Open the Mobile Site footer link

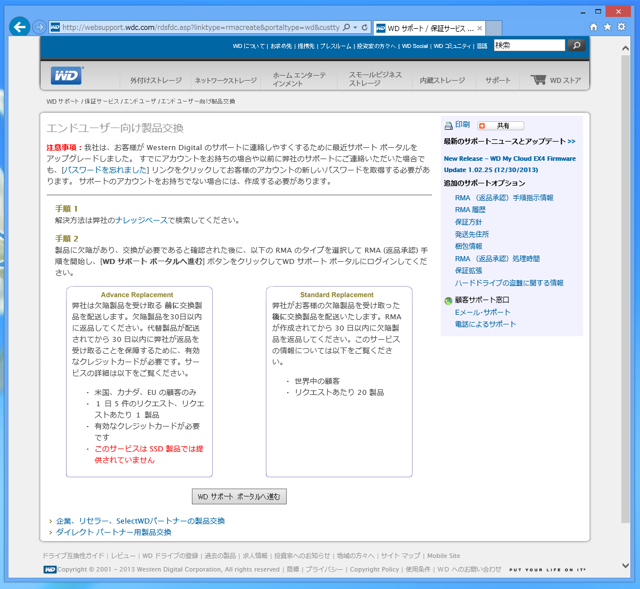coord(444,556)
